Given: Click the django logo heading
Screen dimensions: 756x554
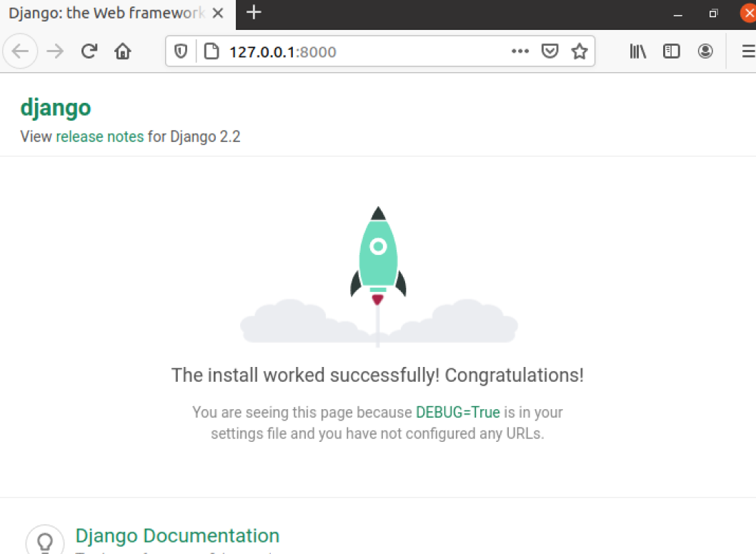Looking at the screenshot, I should [x=56, y=107].
